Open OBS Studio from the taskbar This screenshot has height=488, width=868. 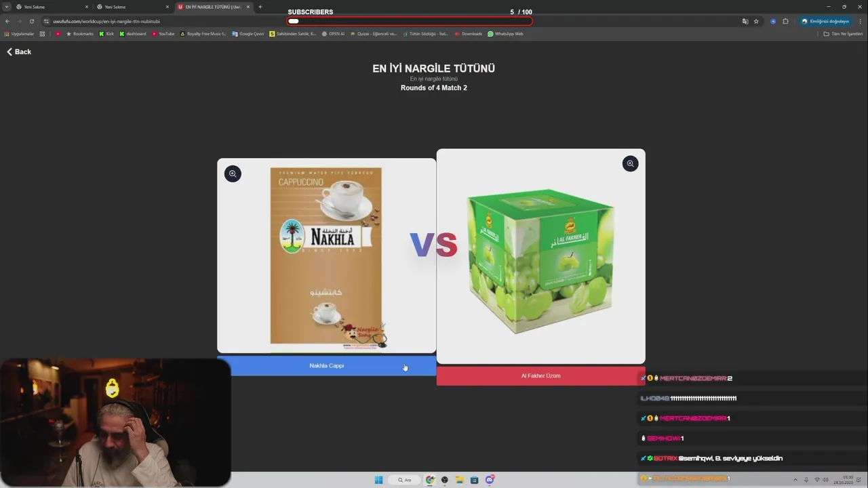[x=445, y=480]
